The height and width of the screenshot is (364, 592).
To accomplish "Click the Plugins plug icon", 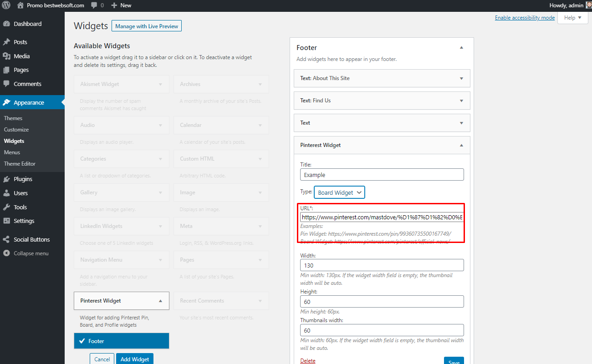I will [7, 179].
